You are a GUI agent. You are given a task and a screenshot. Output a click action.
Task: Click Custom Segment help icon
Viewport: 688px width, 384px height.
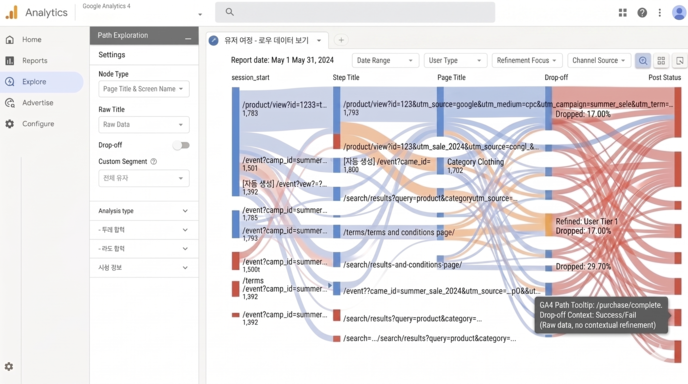(154, 161)
